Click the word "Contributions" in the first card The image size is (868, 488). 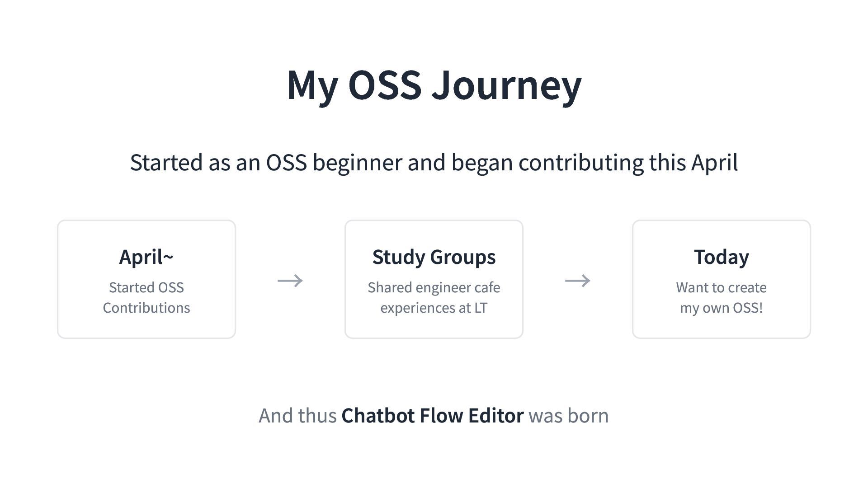point(146,308)
